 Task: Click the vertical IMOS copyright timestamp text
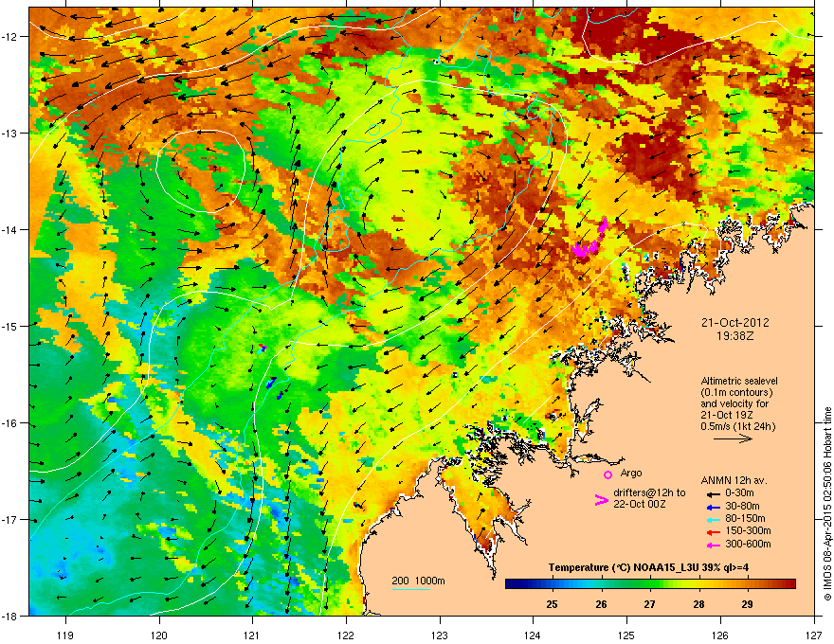click(x=827, y=504)
